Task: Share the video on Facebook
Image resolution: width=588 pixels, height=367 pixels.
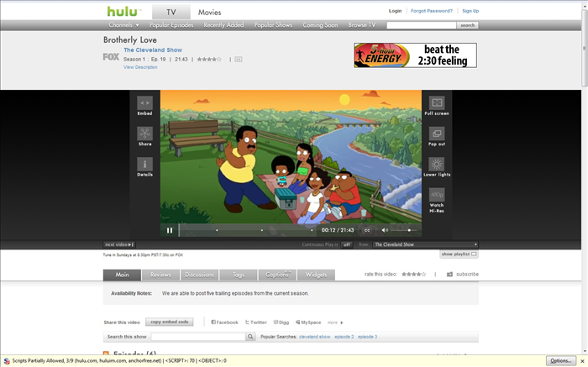Action: click(224, 322)
